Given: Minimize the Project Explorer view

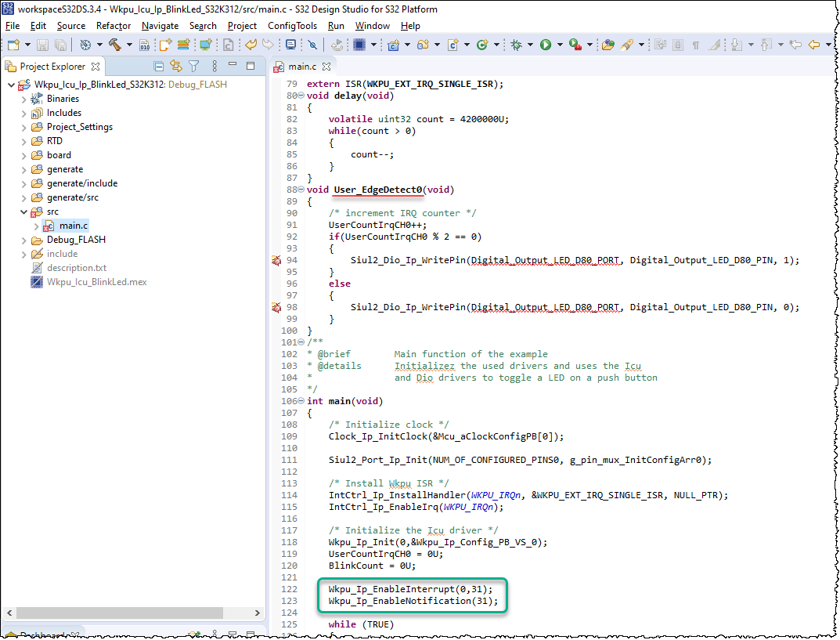Looking at the screenshot, I should 233,67.
